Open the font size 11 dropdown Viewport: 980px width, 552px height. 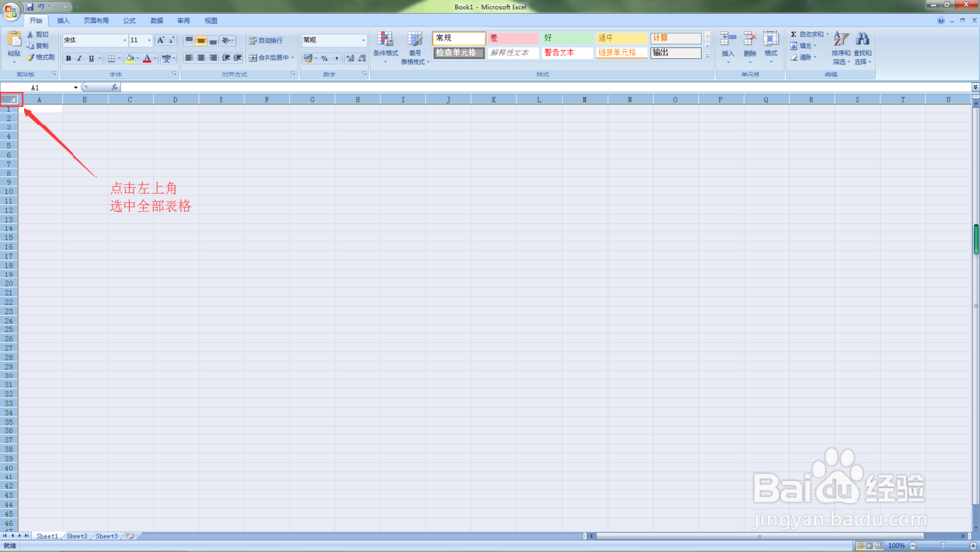(149, 40)
